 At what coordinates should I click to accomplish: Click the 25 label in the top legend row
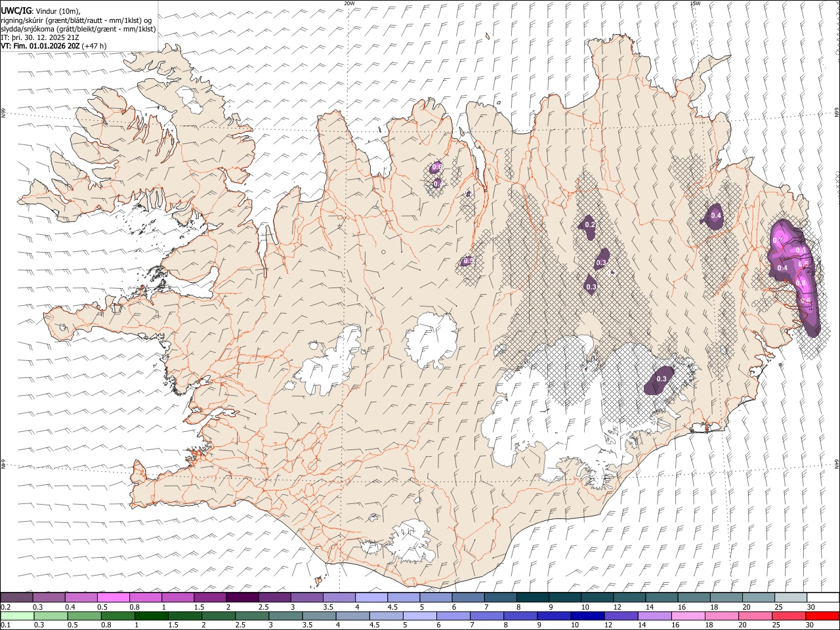778,607
